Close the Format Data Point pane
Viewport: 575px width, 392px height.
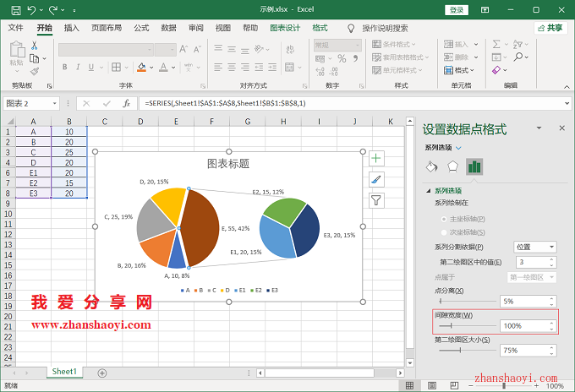pos(561,128)
